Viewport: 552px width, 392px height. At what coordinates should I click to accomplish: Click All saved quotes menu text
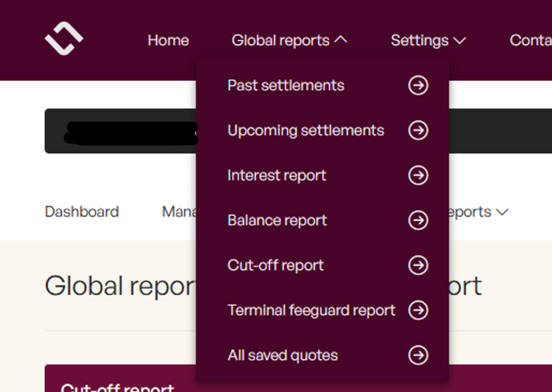tap(282, 355)
